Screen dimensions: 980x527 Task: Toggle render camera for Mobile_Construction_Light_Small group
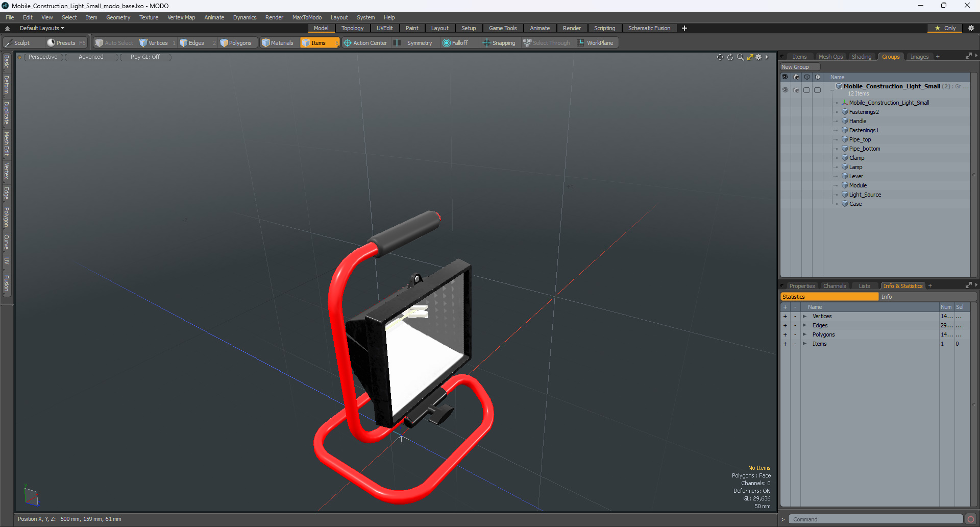pos(796,90)
